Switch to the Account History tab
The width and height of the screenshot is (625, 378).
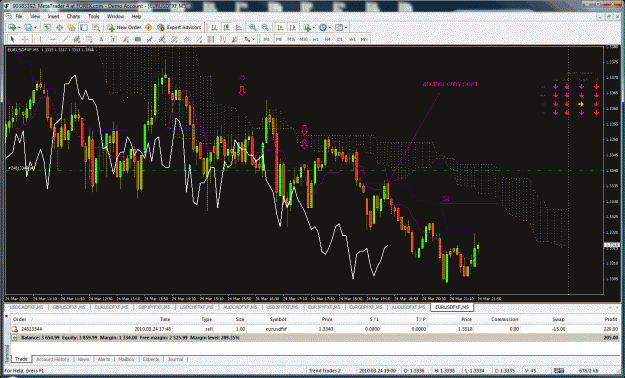point(53,359)
